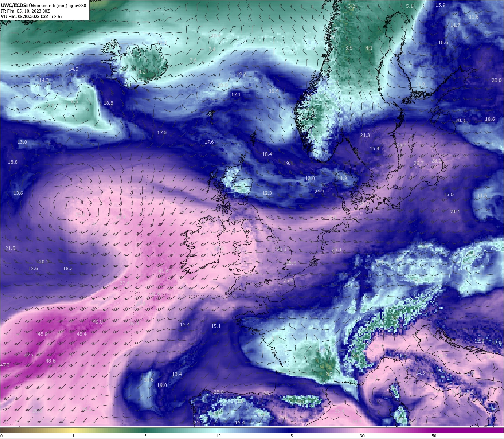Click the color scale tick label 50
504x439 pixels.
(x=434, y=436)
